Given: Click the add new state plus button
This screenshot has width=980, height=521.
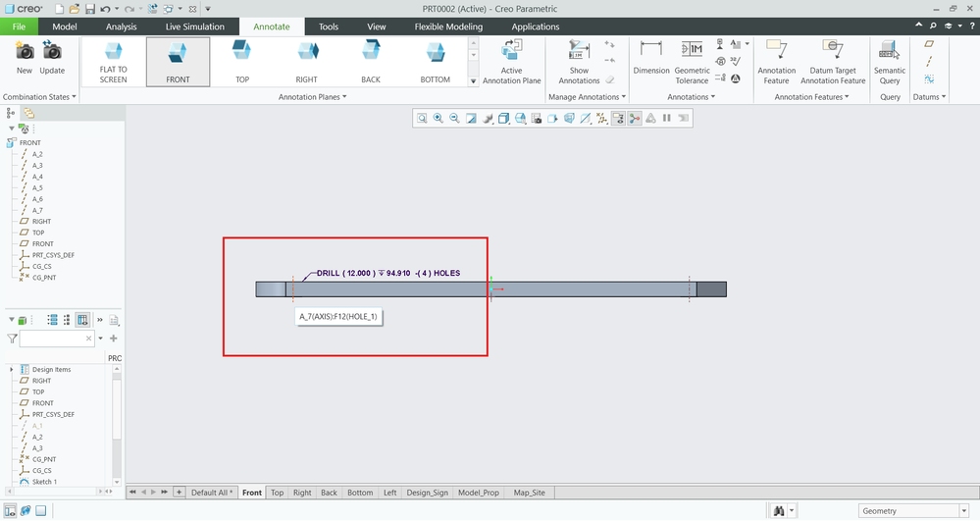Looking at the screenshot, I should click(179, 493).
